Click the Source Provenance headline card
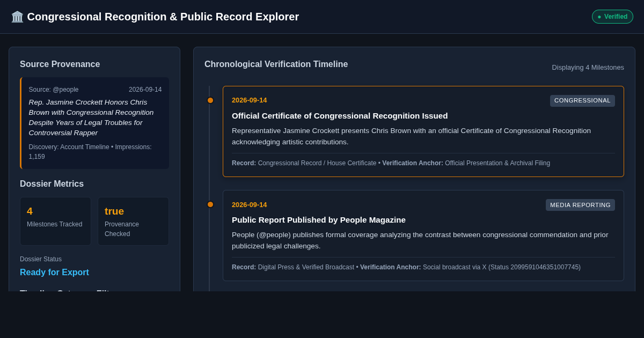The height and width of the screenshot is (338, 644). point(94,123)
